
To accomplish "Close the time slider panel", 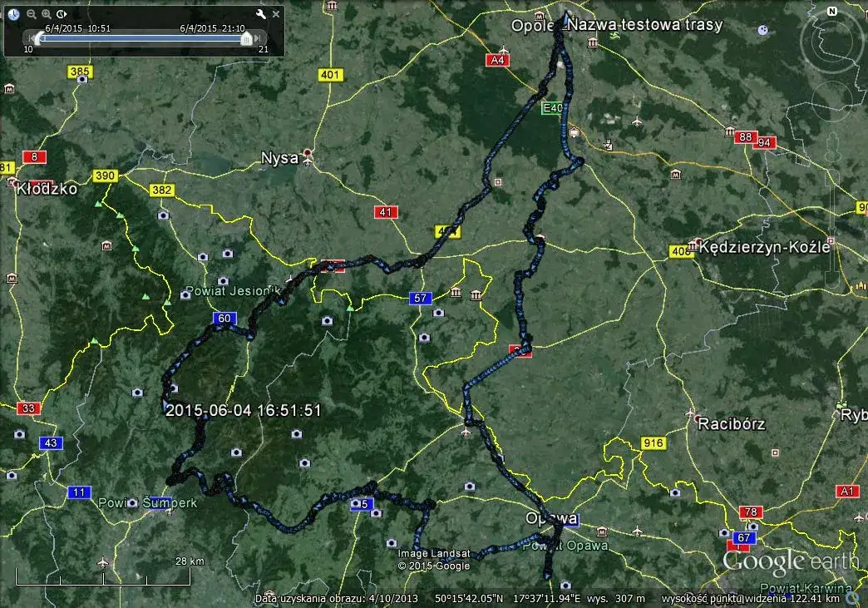I will pyautogui.click(x=276, y=14).
